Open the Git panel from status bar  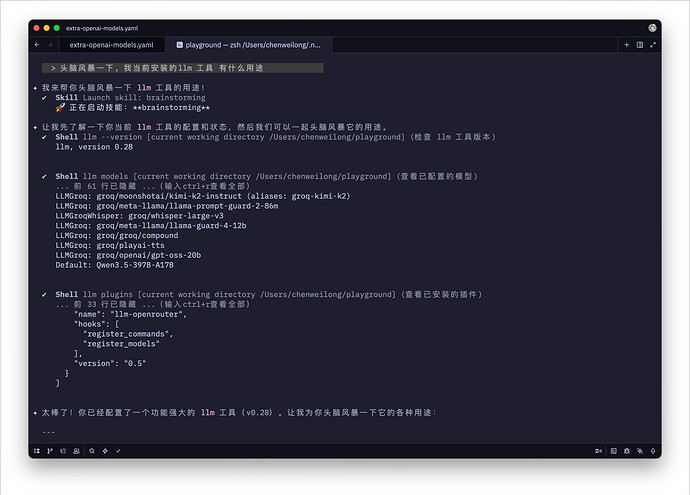[x=50, y=451]
